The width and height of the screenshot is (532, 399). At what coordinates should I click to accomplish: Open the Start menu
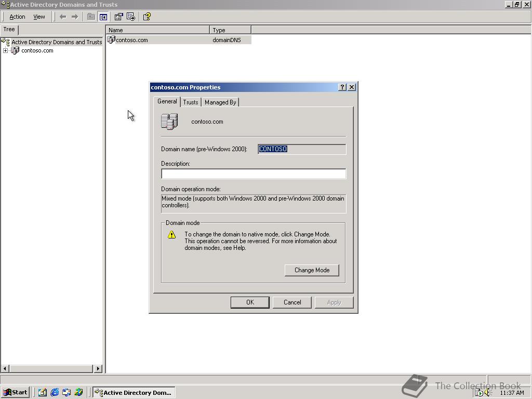[15, 392]
